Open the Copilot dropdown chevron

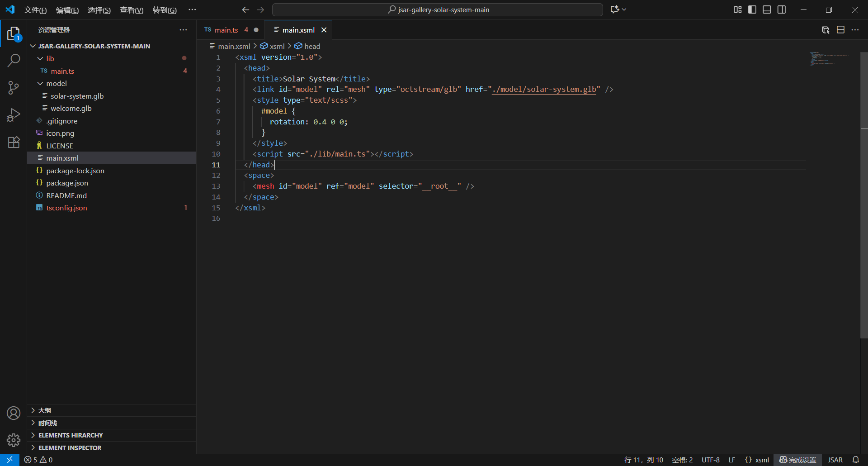(624, 10)
